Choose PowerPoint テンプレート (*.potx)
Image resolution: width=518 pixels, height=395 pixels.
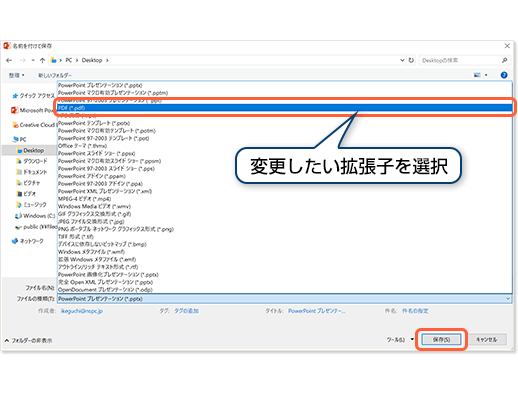[x=285, y=123]
